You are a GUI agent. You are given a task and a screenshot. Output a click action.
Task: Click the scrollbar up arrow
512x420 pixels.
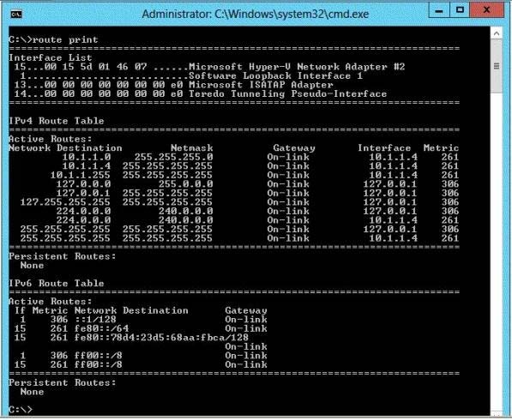pyautogui.click(x=497, y=33)
